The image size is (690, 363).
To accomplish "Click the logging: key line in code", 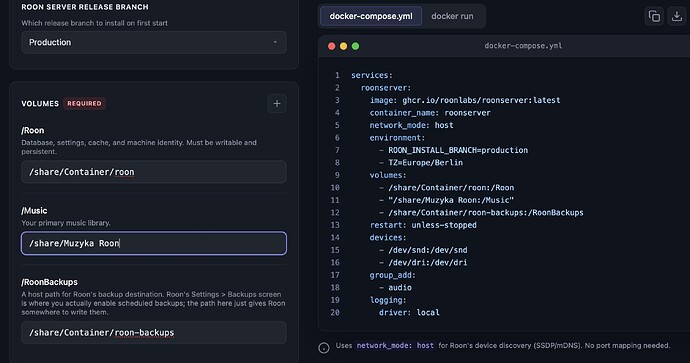I will coord(388,301).
